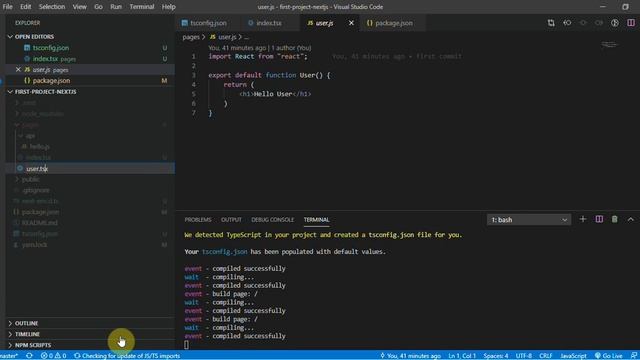Open package.json in the project tree

point(40,212)
